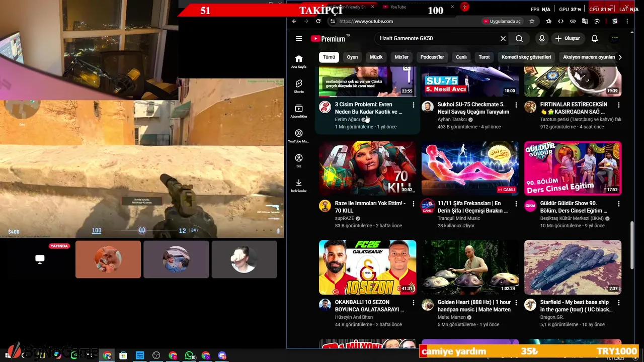Image resolution: width=644 pixels, height=362 pixels.
Task: Open the Hüseyin Anıl Biten channel link
Action: click(x=354, y=317)
